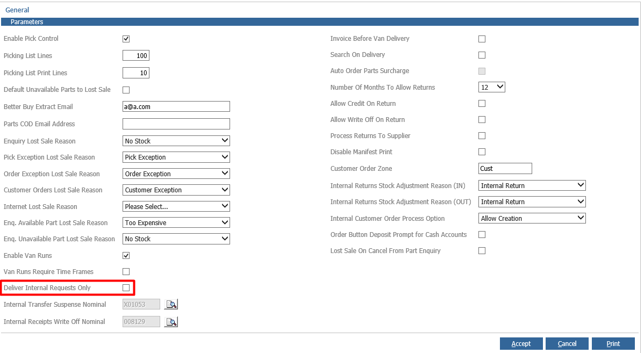Check Order Button Deposit Prompt for Cash Accounts
The height and width of the screenshot is (353, 644).
[482, 234]
